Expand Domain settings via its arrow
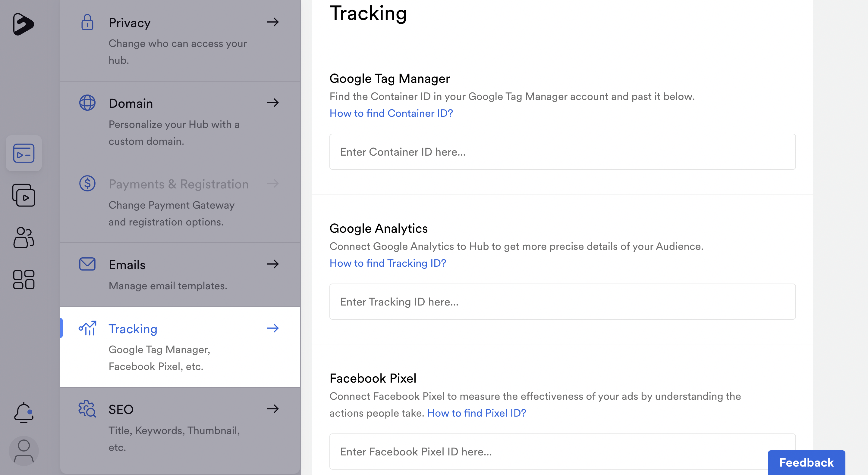 pos(273,103)
